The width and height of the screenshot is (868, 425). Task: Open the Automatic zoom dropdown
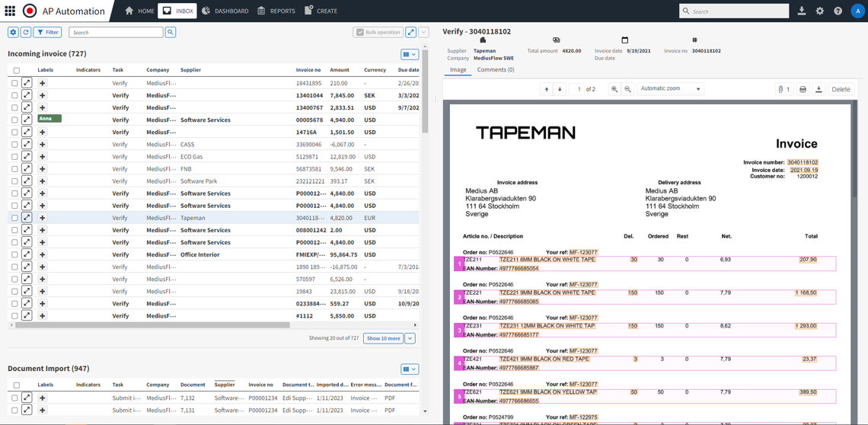click(x=670, y=89)
